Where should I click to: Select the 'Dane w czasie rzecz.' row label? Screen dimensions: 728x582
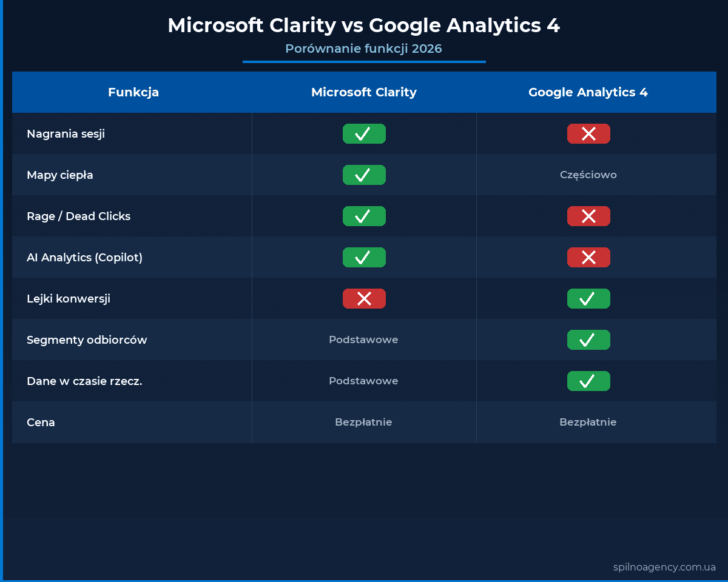(x=84, y=381)
